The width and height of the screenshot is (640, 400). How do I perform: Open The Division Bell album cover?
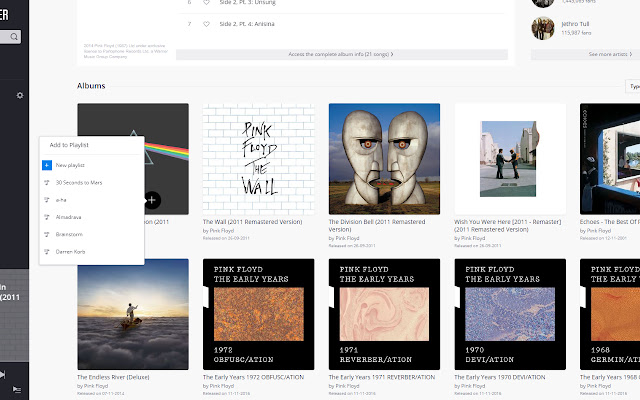(x=384, y=159)
